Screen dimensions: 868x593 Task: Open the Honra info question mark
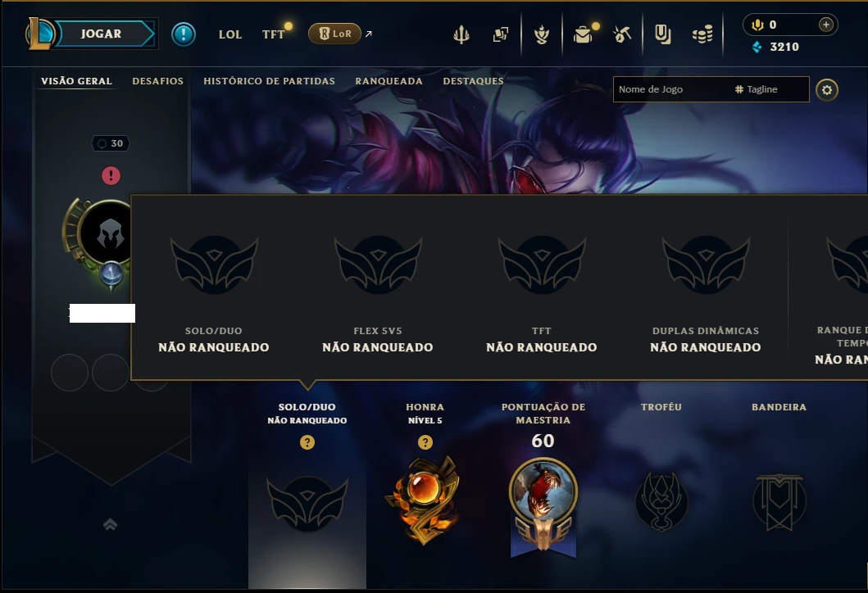425,442
